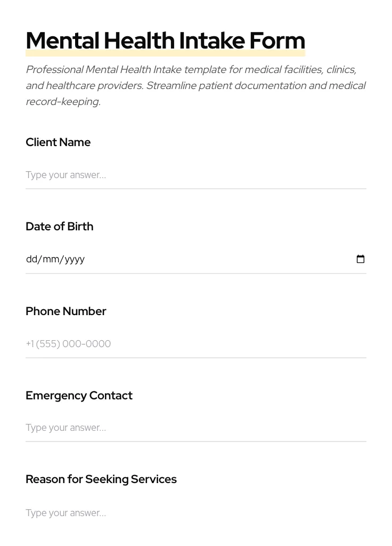392x546 pixels.
Task: Click the 'Mental Health Intake Form' heading
Action: tap(165, 40)
